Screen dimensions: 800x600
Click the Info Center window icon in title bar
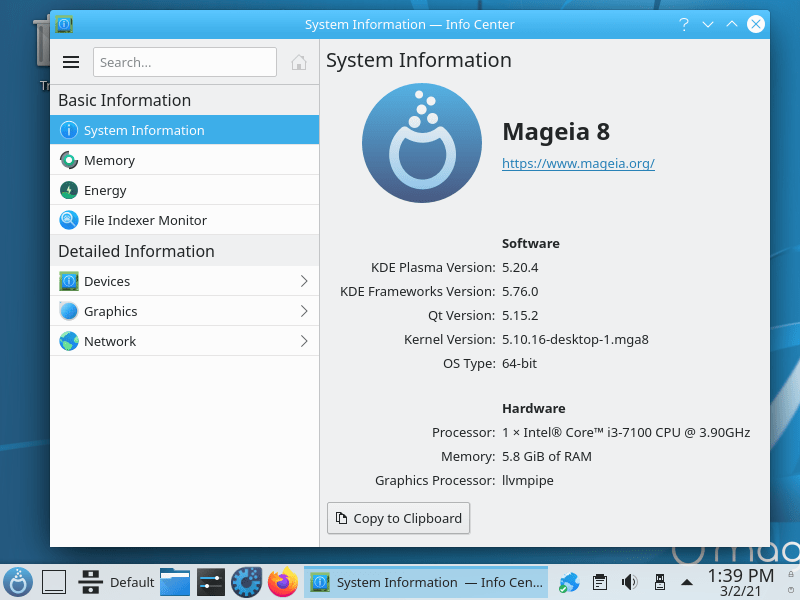click(x=64, y=24)
